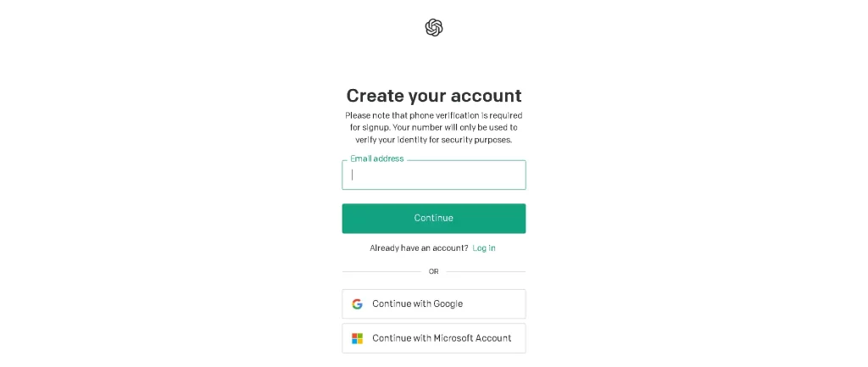This screenshot has height=367, width=868.
Task: Click the divider line left of OR
Action: [x=381, y=272]
